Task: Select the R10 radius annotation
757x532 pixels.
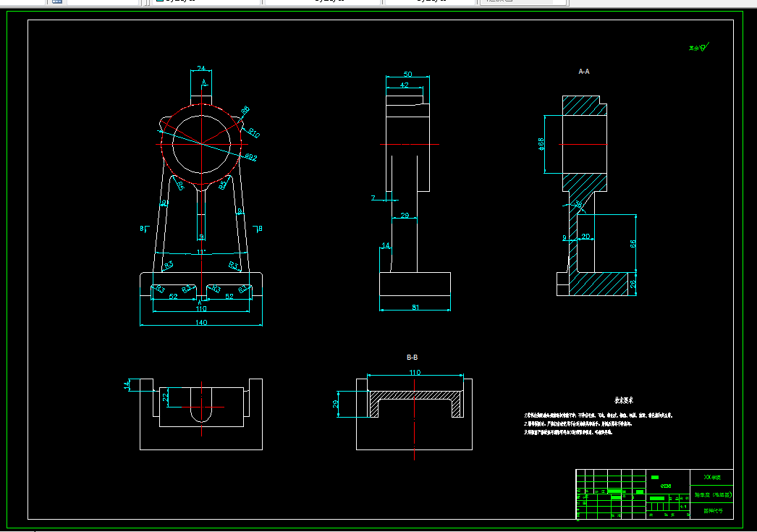Action: pos(253,132)
